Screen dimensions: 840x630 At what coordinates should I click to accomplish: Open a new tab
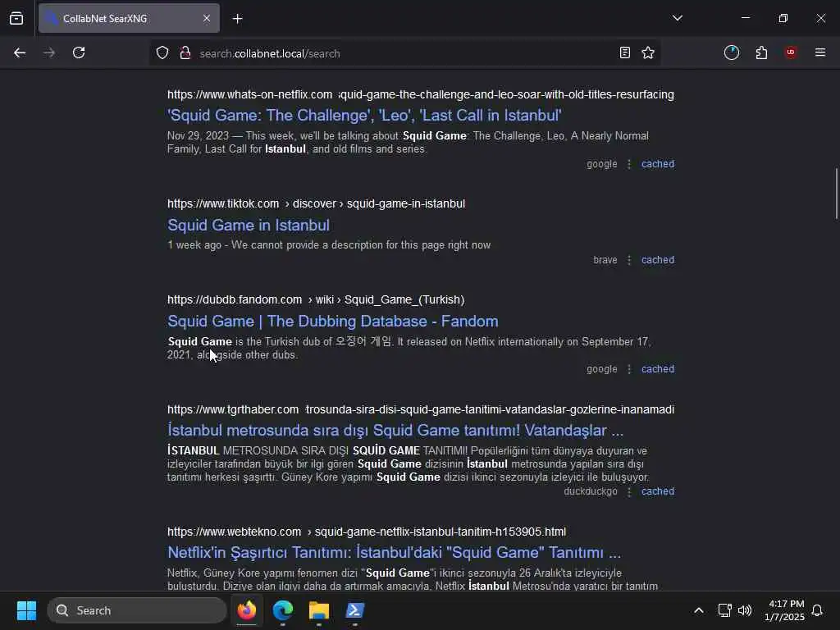point(238,19)
